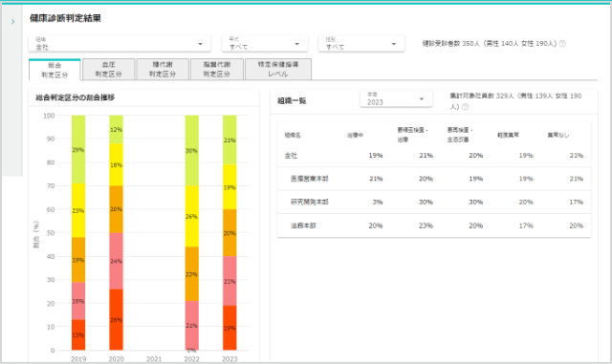This screenshot has height=364, width=612.
Task: Click the 総合判定区分の割合推移 chart title
Action: (75, 97)
